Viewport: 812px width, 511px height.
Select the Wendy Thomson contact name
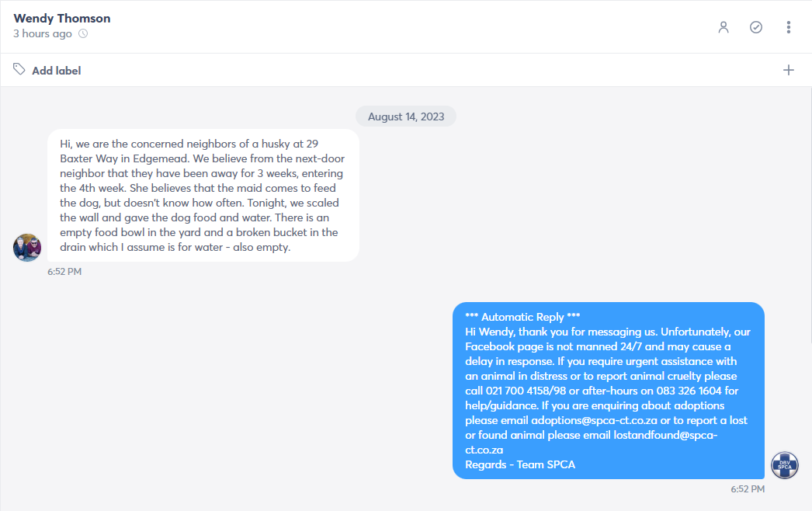coord(62,18)
